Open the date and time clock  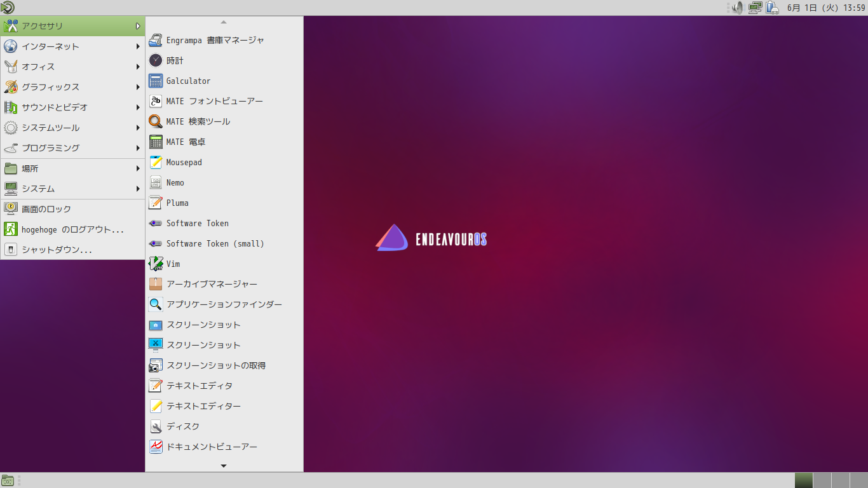pos(826,8)
